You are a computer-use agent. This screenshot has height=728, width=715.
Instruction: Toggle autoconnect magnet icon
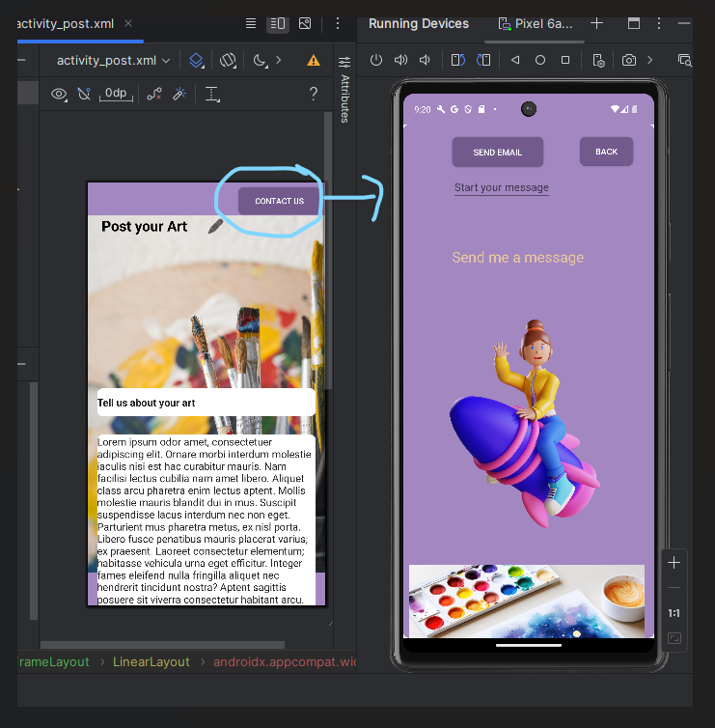click(x=84, y=94)
